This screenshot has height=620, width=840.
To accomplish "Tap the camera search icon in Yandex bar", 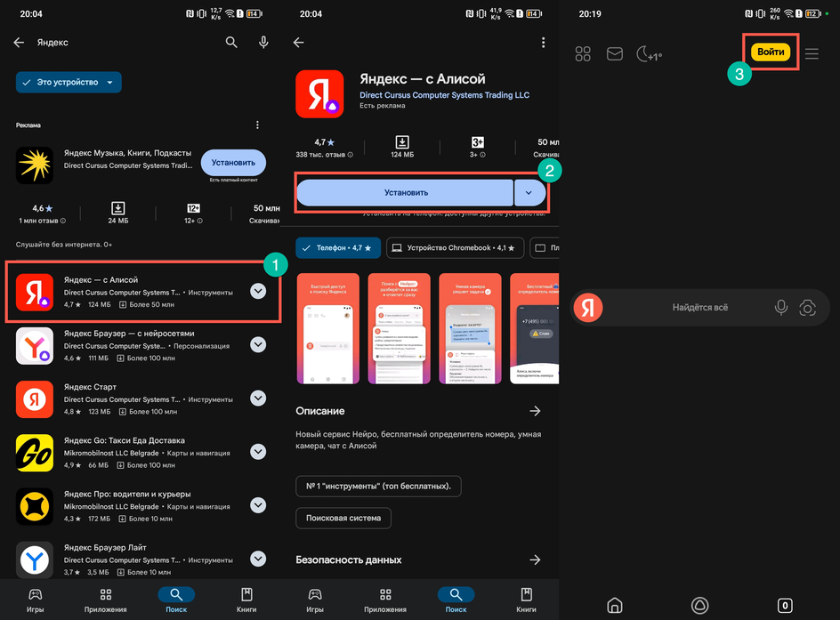I will [x=807, y=307].
